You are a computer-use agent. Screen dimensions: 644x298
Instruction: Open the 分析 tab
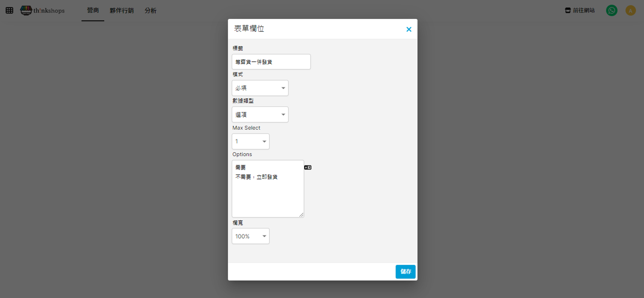(150, 10)
